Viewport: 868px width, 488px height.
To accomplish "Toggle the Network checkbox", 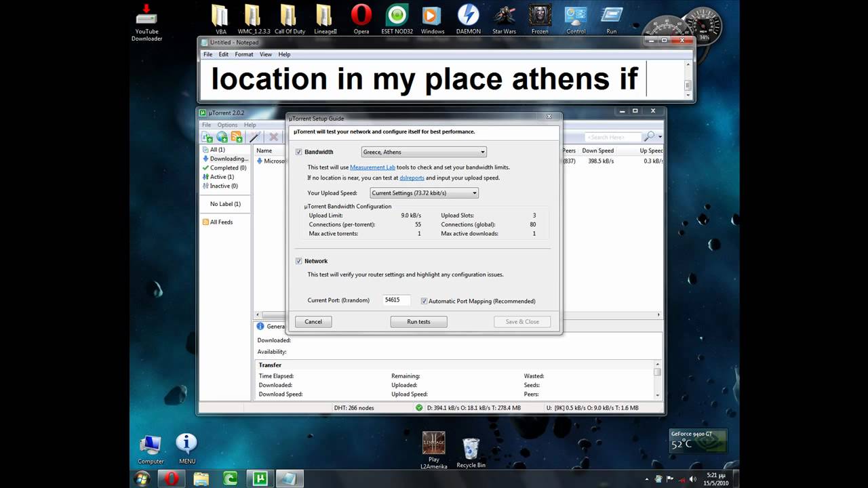I will coord(299,261).
